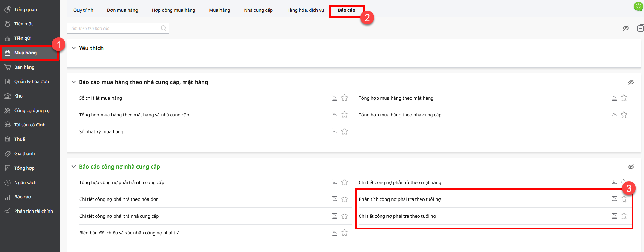Click preview icon for Tổng hợp mua hàng theo mặt hàng
The height and width of the screenshot is (252, 644).
click(x=614, y=98)
